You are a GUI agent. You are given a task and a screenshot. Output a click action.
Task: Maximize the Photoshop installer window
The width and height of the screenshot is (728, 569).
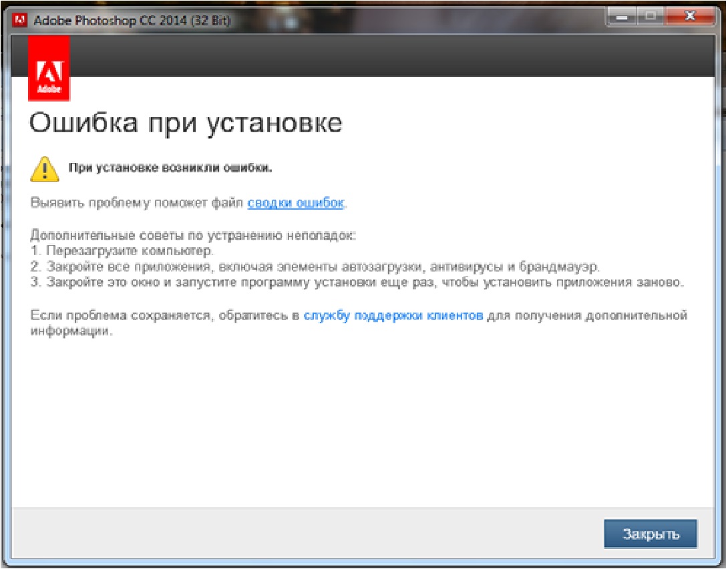pyautogui.click(x=651, y=17)
